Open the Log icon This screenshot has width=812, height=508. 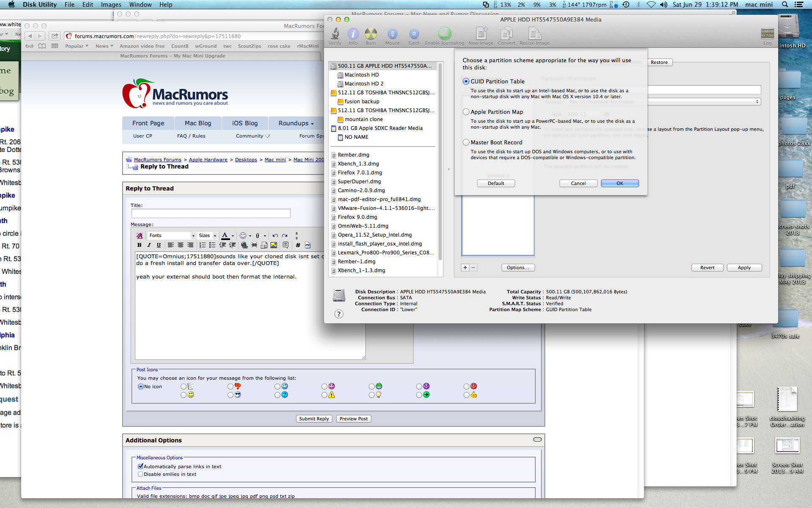(x=767, y=35)
